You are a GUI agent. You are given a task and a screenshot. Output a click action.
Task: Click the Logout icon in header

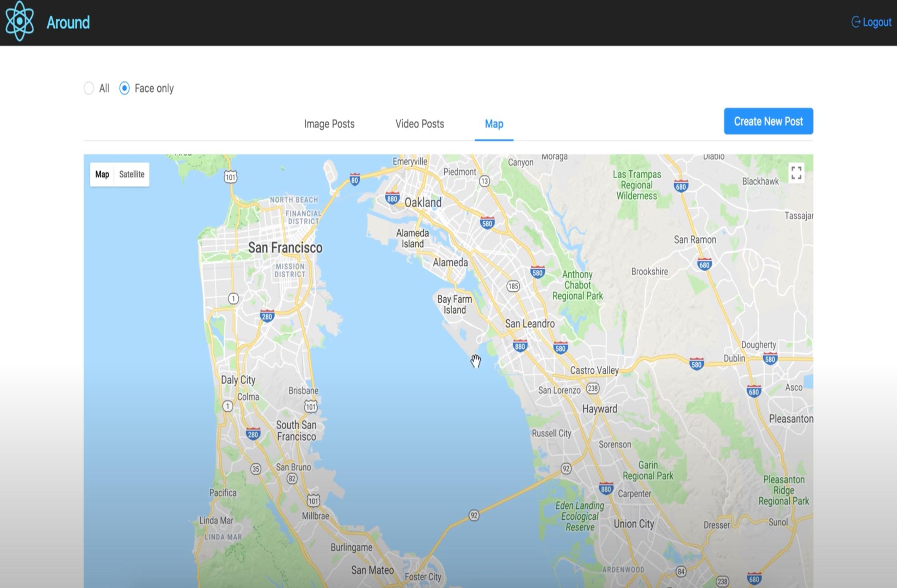pos(856,22)
